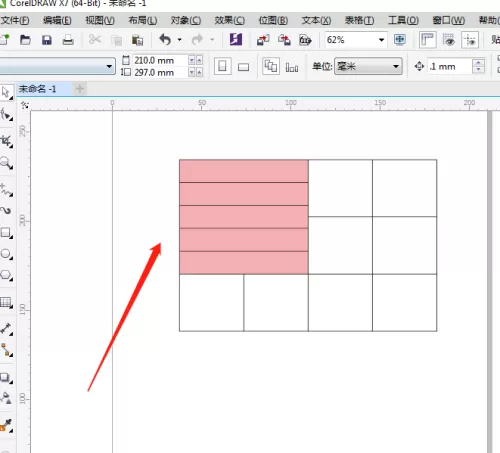Select the Table tool
The height and width of the screenshot is (453, 500).
click(6, 302)
